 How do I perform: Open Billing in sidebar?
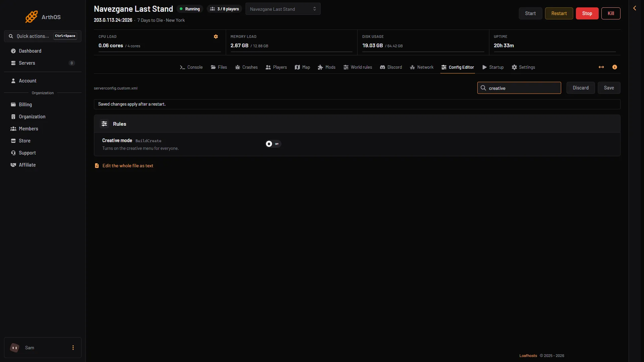pos(43,105)
